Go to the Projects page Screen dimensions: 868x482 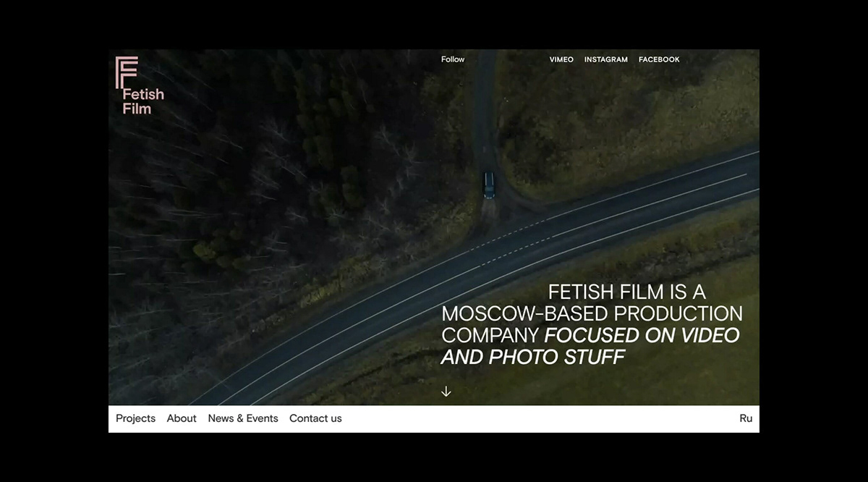click(x=135, y=418)
